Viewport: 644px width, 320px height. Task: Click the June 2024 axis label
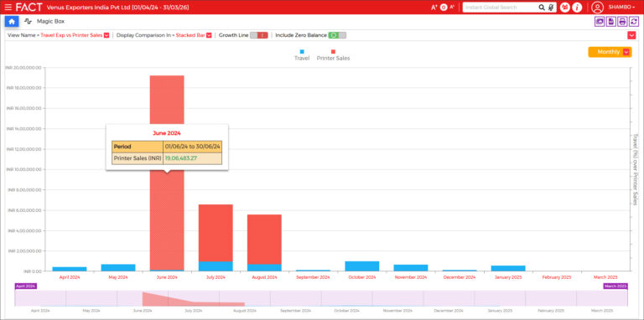[x=167, y=277]
